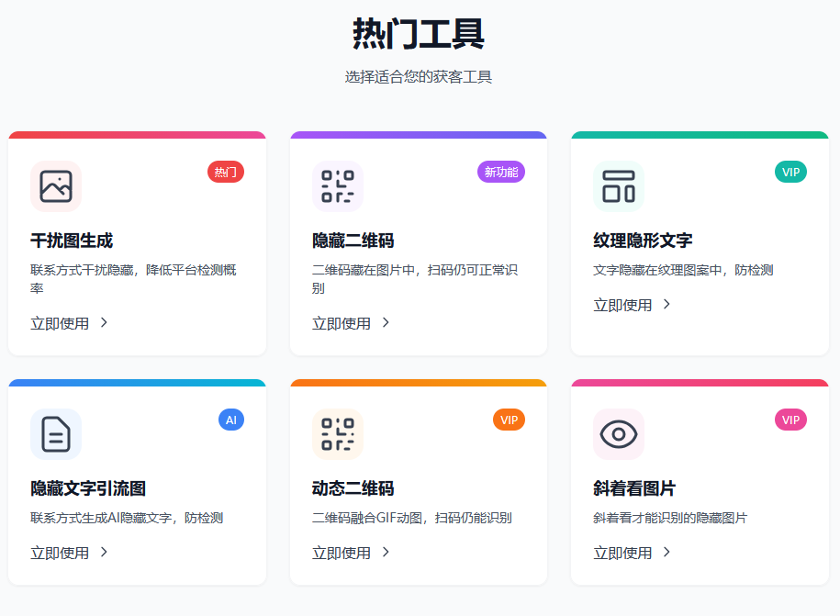This screenshot has height=616, width=840.
Task: Open 立即使用 link under 动态二维码
Action: pos(352,553)
